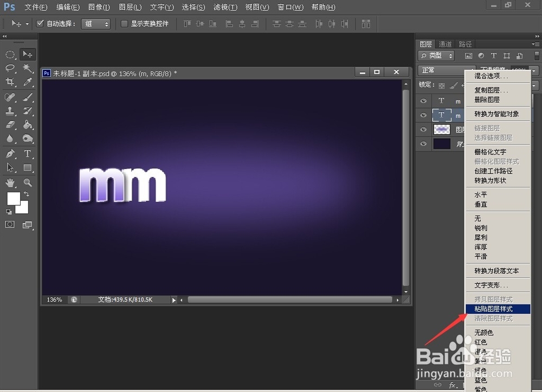542x392 pixels.
Task: Open the 类型 layer filter dropdown
Action: coord(436,56)
